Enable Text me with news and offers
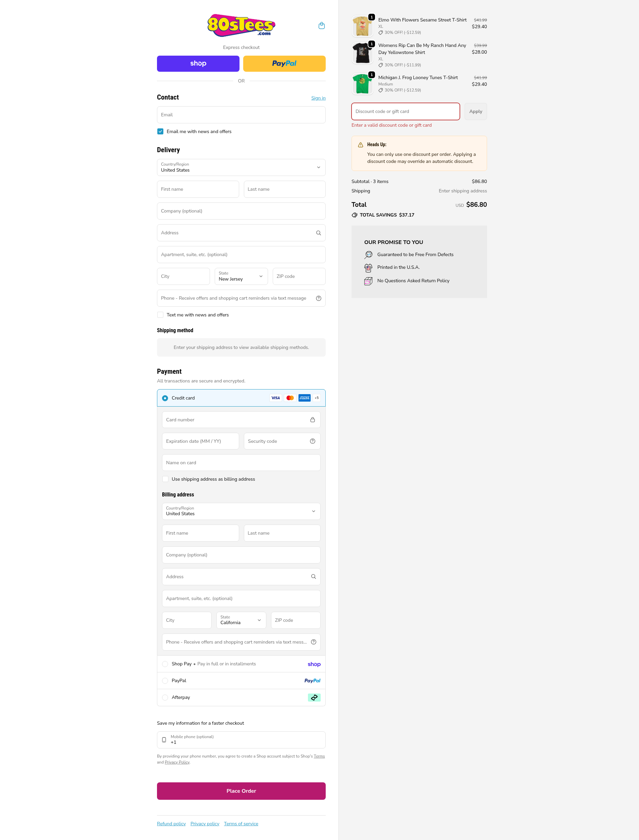Viewport: 639px width, 840px height. point(161,315)
